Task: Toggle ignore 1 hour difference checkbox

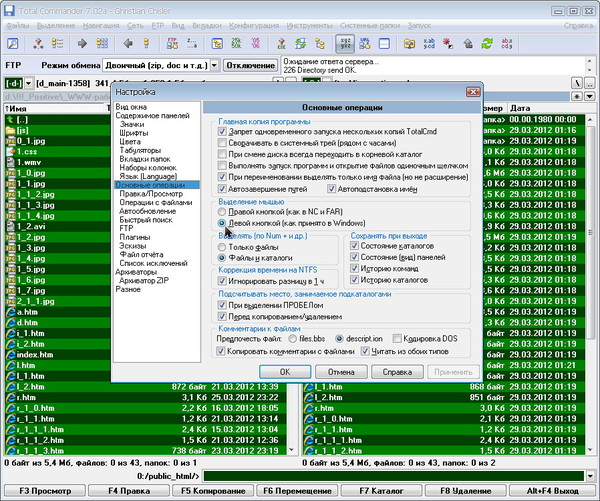Action: (222, 281)
